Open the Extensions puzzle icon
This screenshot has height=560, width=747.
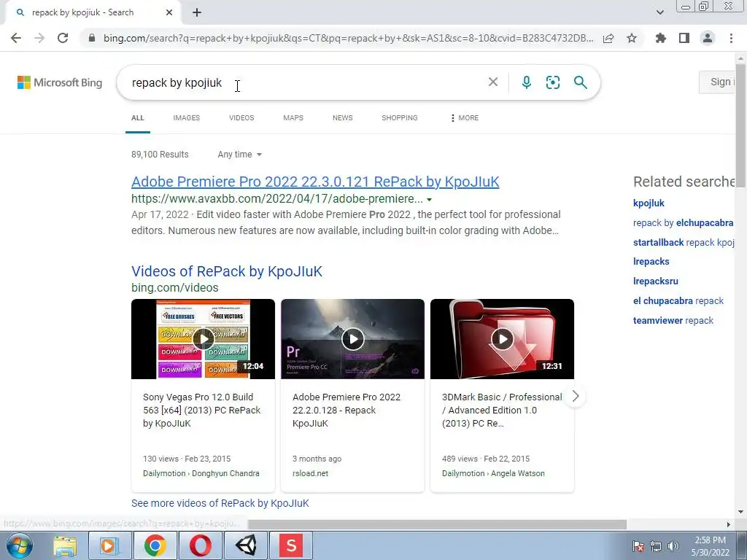click(660, 38)
